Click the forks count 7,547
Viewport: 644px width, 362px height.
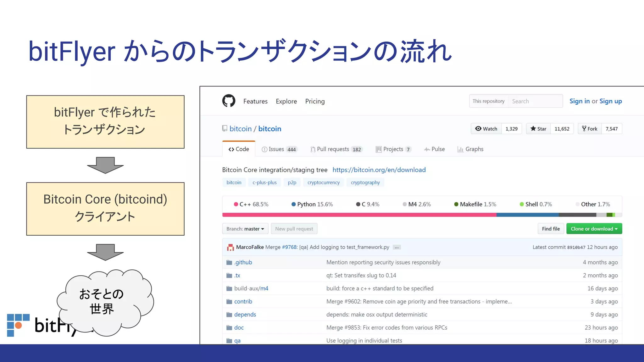point(612,129)
